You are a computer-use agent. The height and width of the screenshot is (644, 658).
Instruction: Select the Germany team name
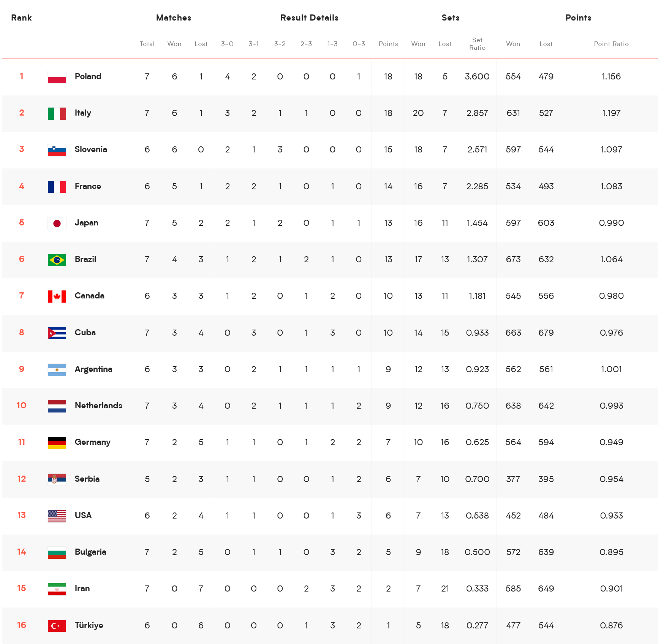(93, 442)
